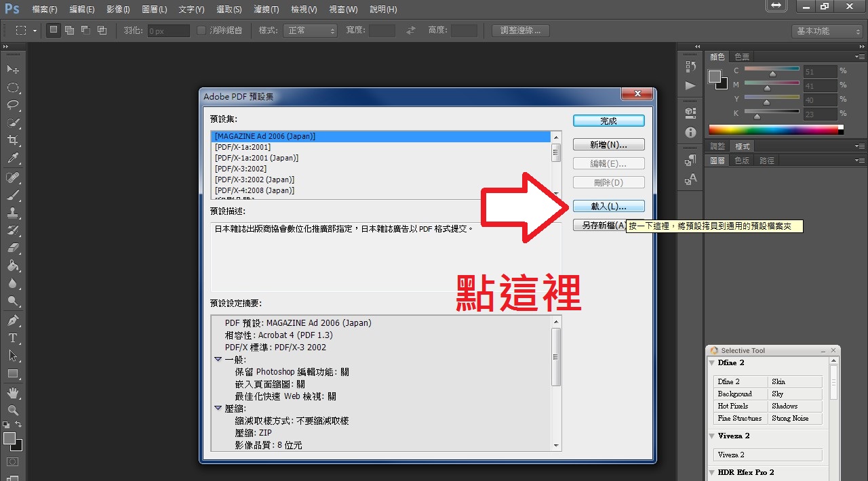Open the History panel icon

(690, 66)
